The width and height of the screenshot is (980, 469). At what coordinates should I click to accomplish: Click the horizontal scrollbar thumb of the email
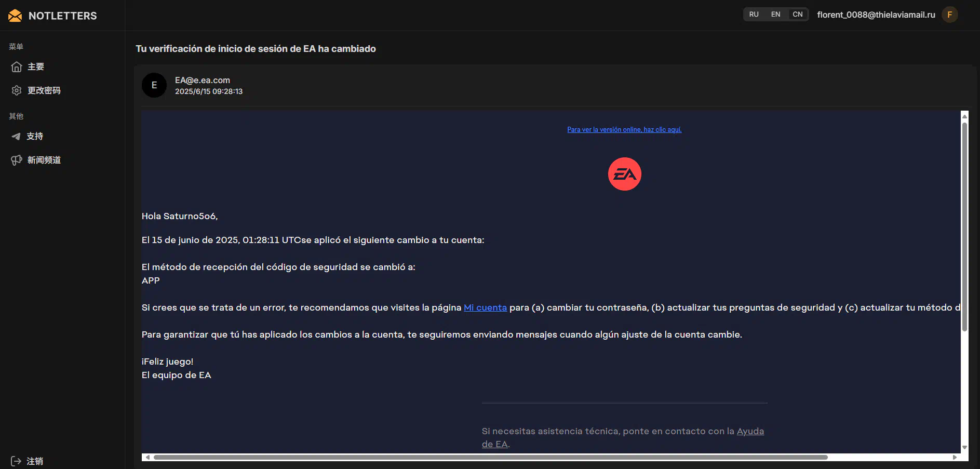(490, 458)
